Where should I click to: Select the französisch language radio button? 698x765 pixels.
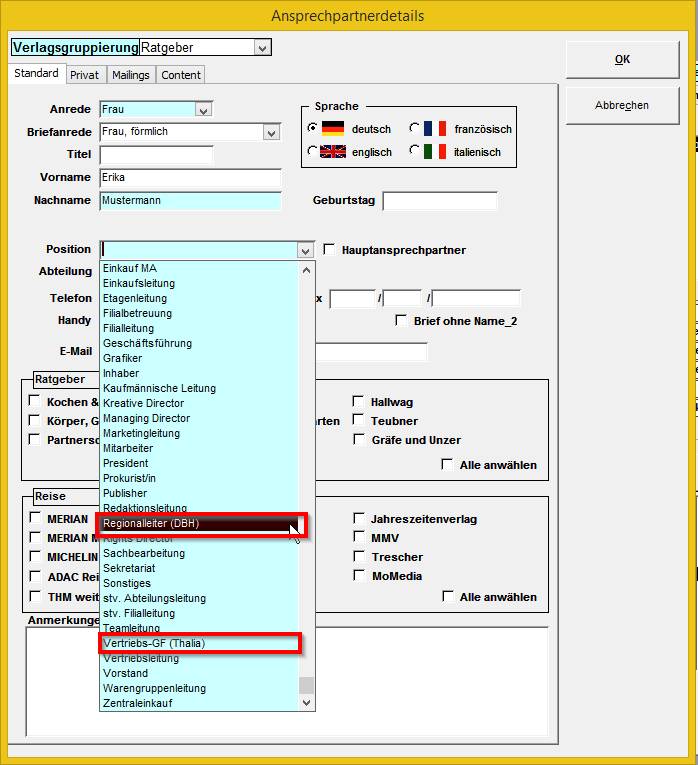pos(414,128)
